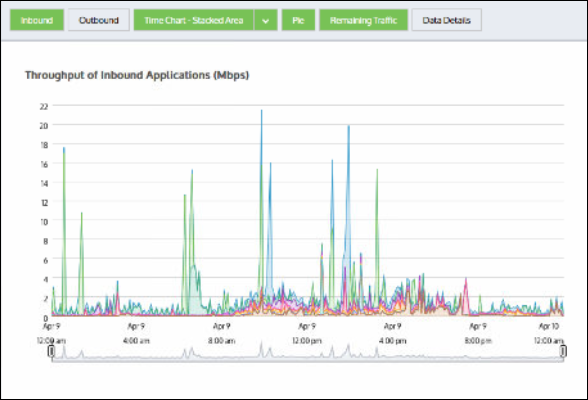This screenshot has width=588, height=400.
Task: Switch to Outbound traffic view
Action: tap(99, 20)
